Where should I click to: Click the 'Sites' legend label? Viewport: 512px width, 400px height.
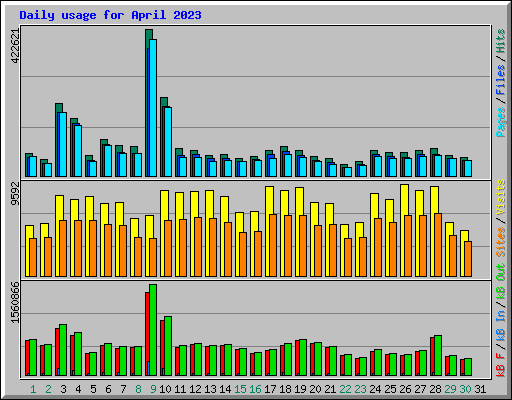click(x=500, y=242)
